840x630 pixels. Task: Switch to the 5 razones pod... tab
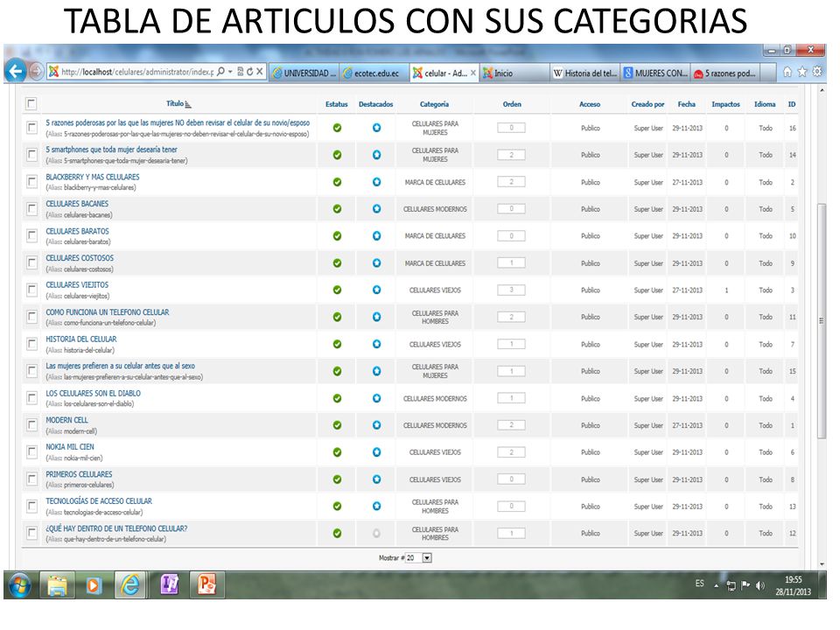(x=725, y=73)
